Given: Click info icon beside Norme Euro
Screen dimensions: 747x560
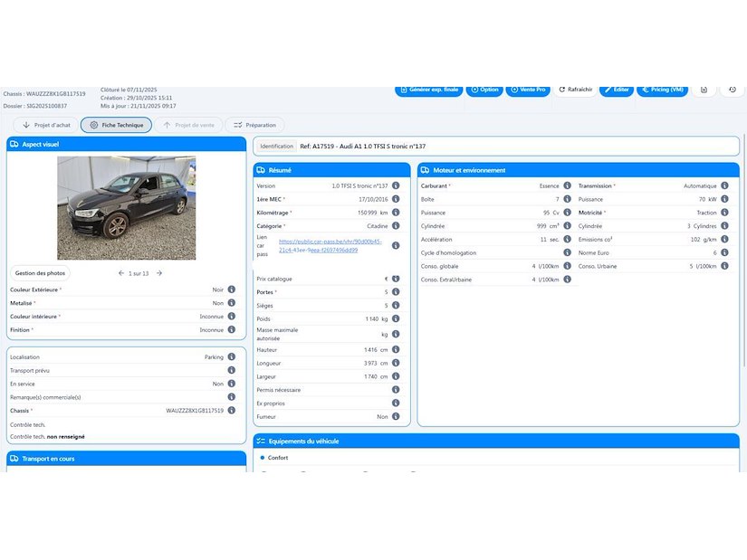Looking at the screenshot, I should pos(724,253).
